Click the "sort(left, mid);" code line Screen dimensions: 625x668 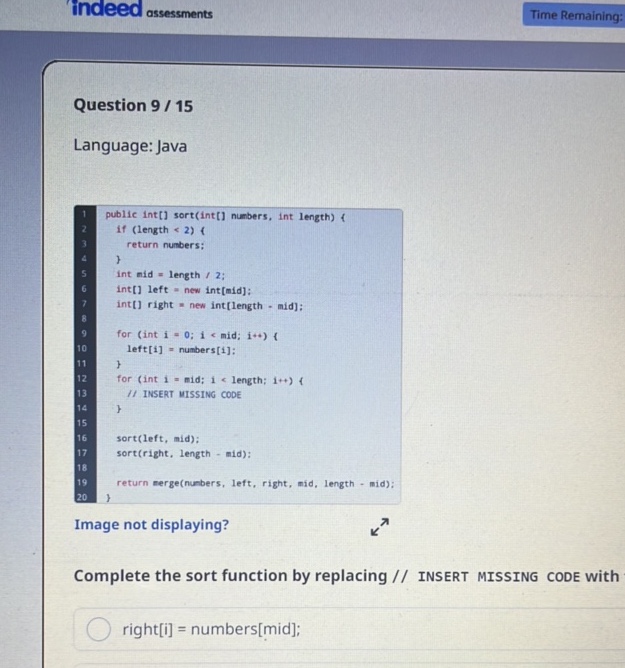click(x=158, y=438)
